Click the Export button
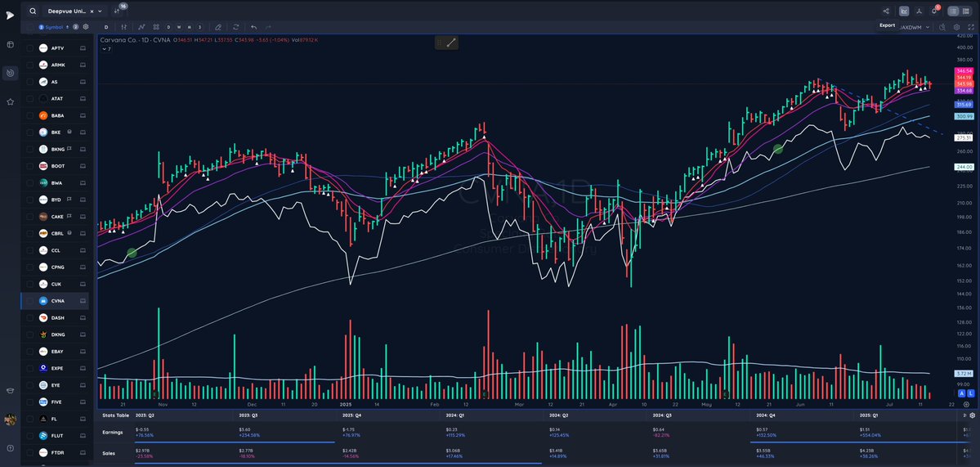980x467 pixels. [x=888, y=25]
